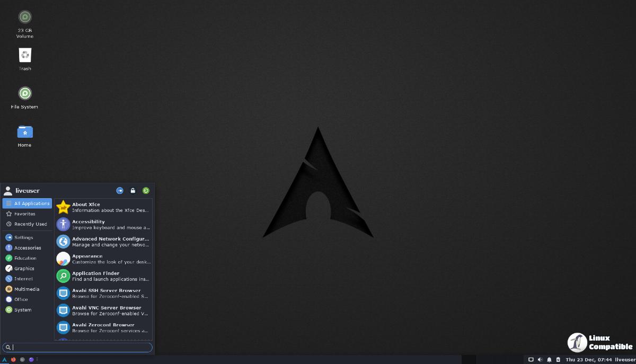This screenshot has width=636, height=364.
Task: Launch Application Finder
Action: 103,276
